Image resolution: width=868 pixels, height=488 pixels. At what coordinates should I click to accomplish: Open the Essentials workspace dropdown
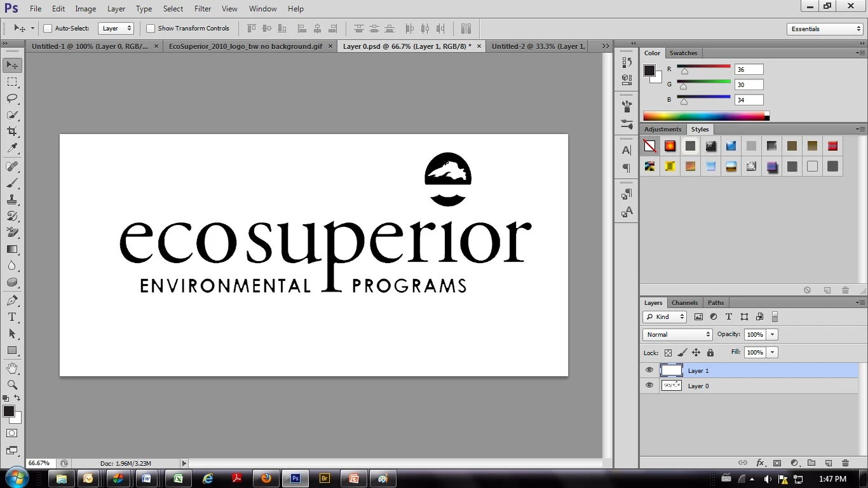tap(825, 29)
